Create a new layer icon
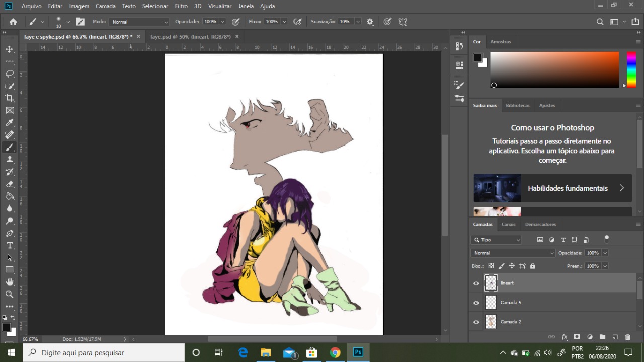This screenshot has height=362, width=644. coord(615,337)
